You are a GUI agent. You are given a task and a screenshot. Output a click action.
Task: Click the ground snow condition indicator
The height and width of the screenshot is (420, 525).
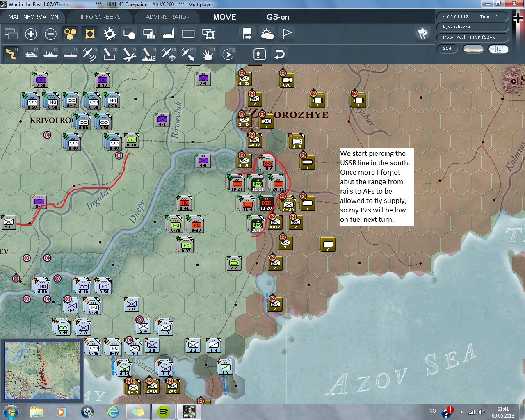[473, 49]
